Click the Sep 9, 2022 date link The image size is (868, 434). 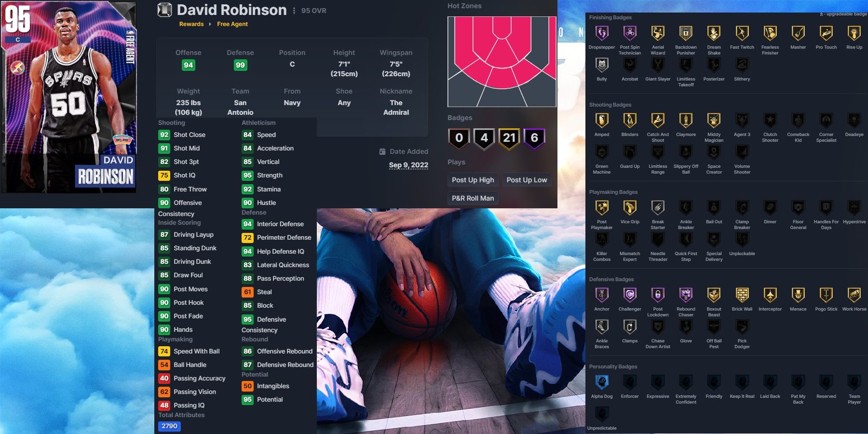point(408,165)
